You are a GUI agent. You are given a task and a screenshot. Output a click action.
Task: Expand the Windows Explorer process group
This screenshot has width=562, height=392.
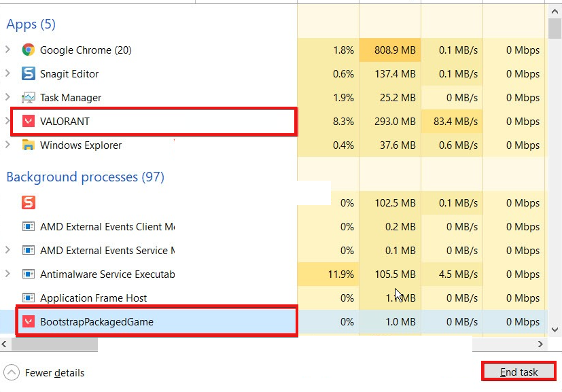click(7, 145)
